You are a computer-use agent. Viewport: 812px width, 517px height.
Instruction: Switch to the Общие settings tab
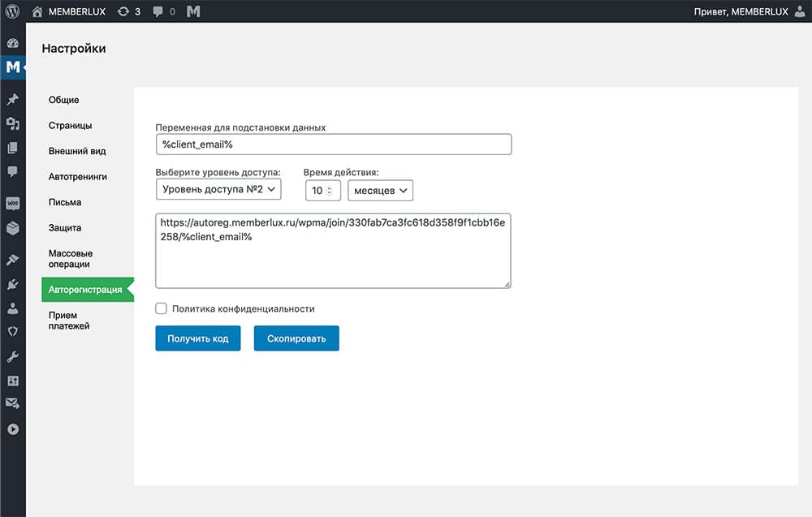(64, 100)
